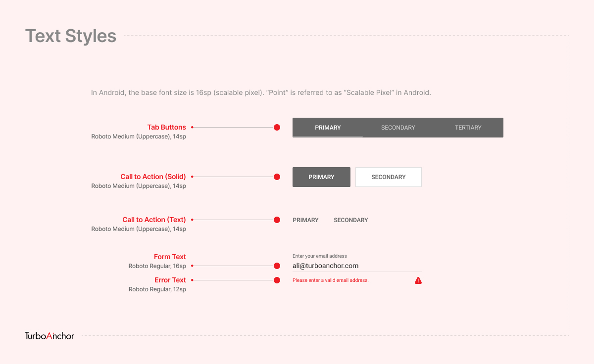Click the 'Enter your email address' field label

pos(320,256)
